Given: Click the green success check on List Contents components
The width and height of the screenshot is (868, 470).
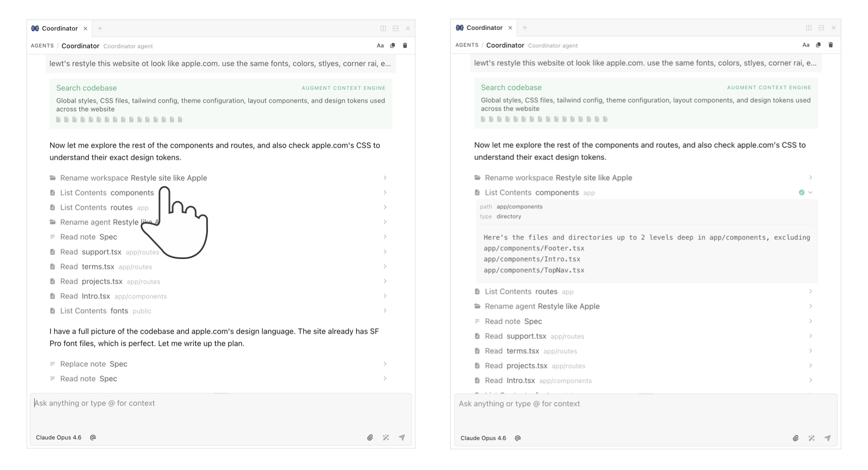Looking at the screenshot, I should tap(802, 193).
